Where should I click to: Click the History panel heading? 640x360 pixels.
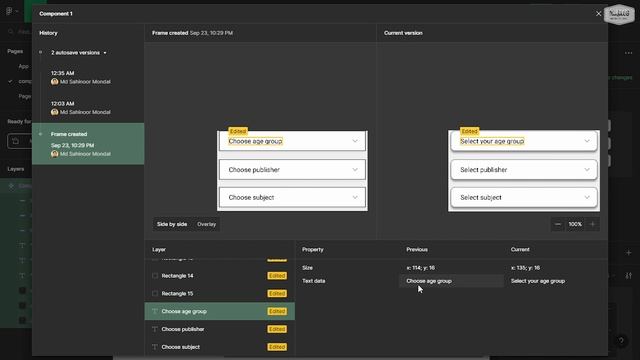tap(48, 33)
